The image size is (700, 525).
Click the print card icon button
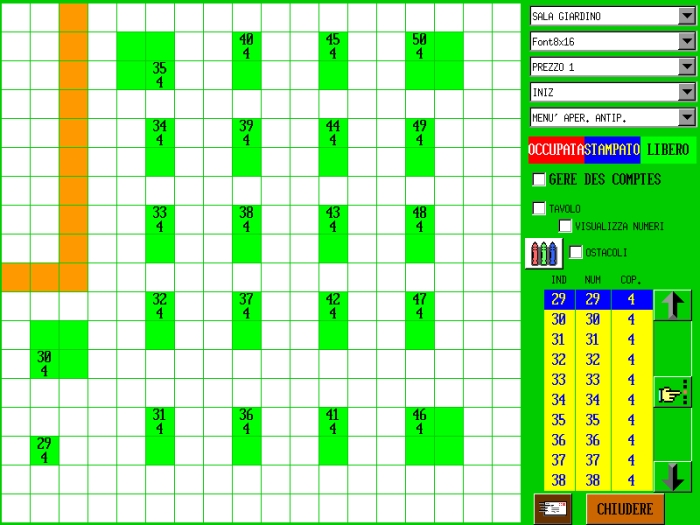click(553, 508)
